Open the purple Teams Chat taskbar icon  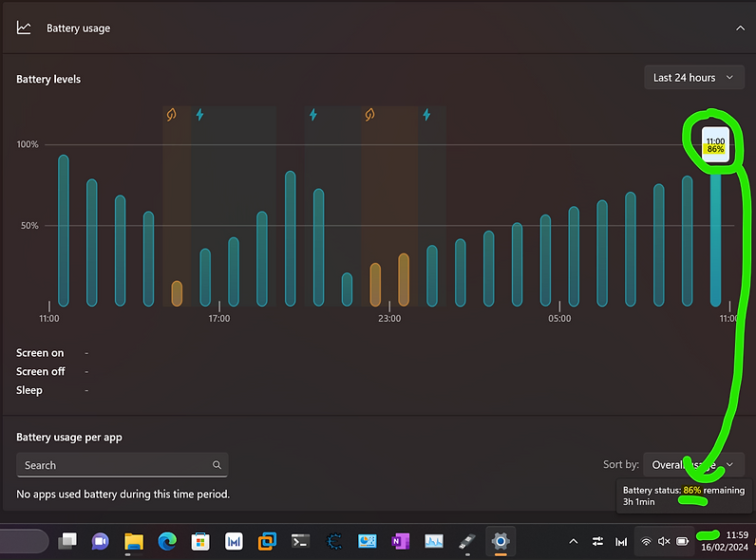click(x=101, y=541)
